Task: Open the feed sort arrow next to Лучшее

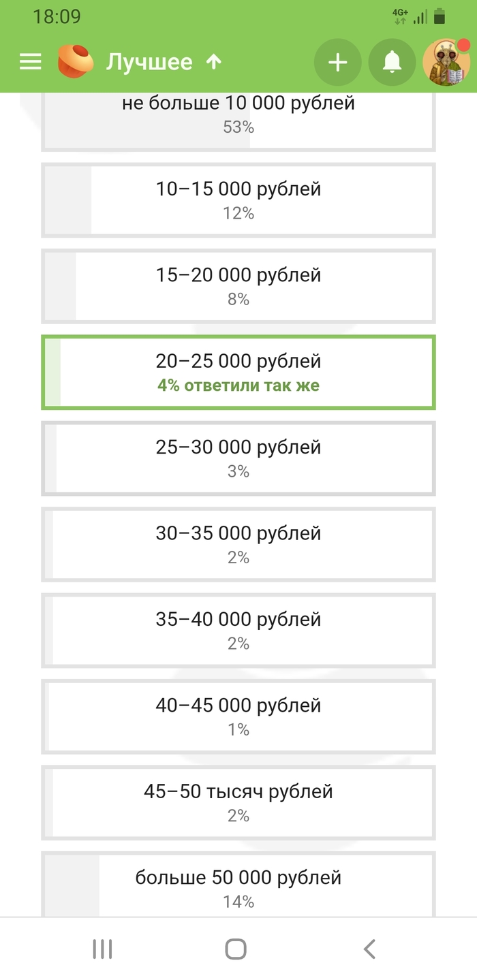Action: click(213, 61)
